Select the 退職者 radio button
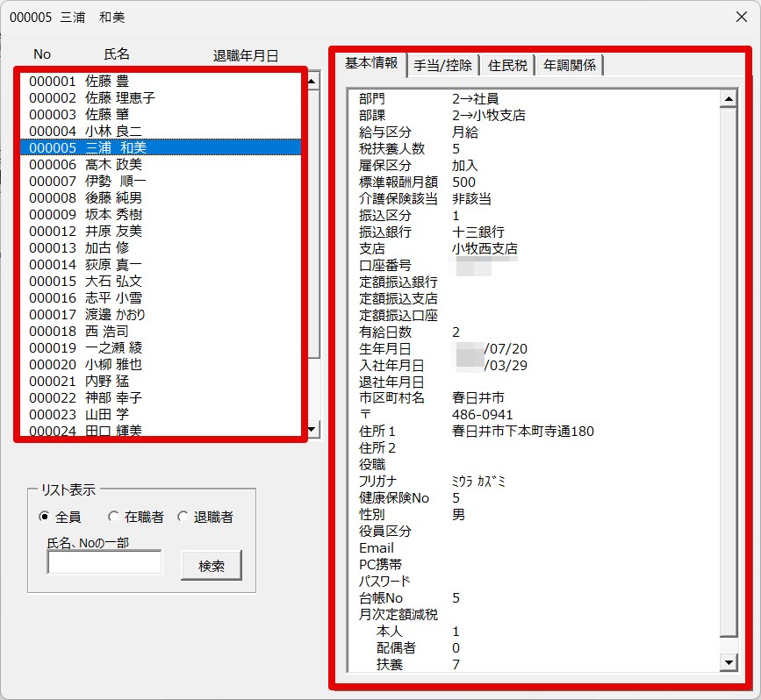Screen dimensions: 761x700 coord(183,517)
